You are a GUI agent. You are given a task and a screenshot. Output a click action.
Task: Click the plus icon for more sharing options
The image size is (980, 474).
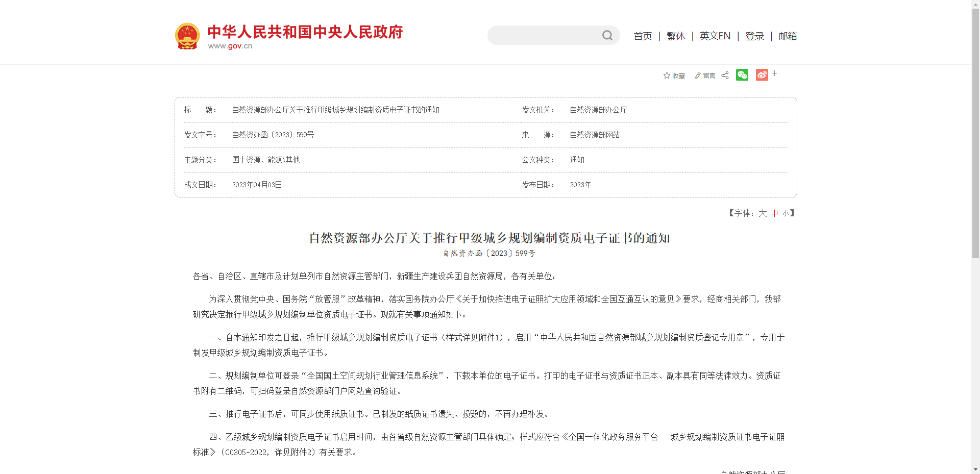tap(775, 73)
